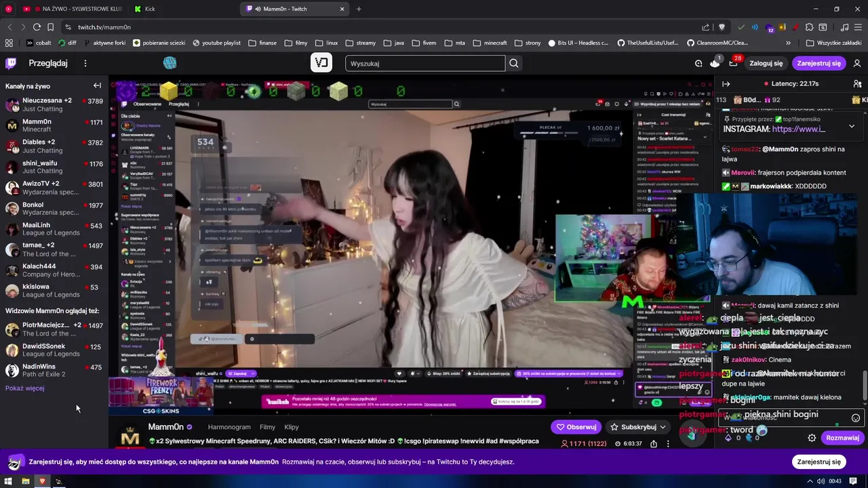Open the linux bookmark folder

326,43
